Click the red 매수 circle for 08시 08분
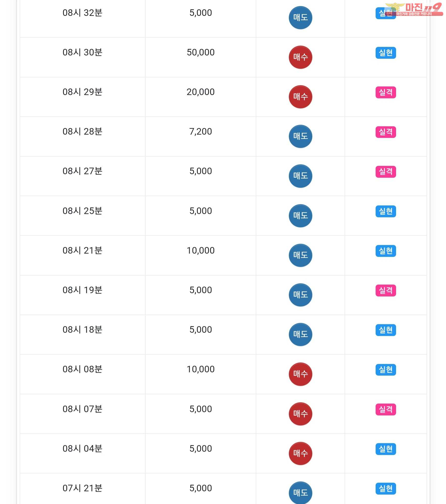The height and width of the screenshot is (504, 446). 300,374
